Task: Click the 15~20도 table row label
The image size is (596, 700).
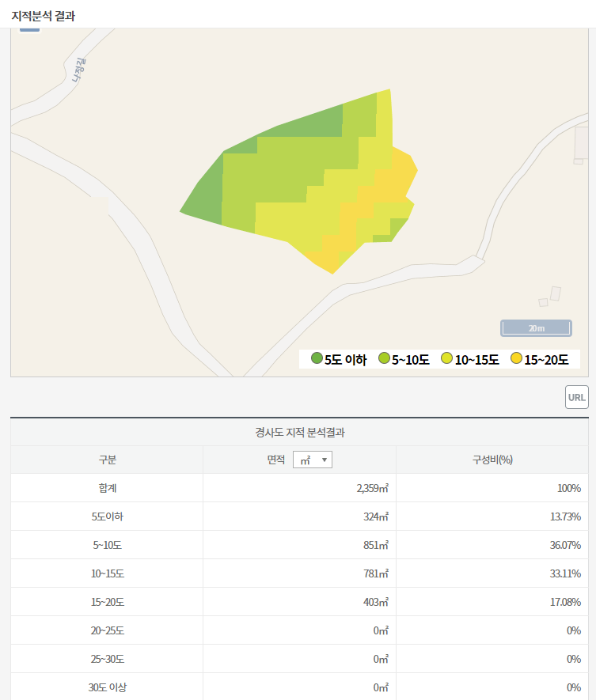Action: (x=107, y=602)
